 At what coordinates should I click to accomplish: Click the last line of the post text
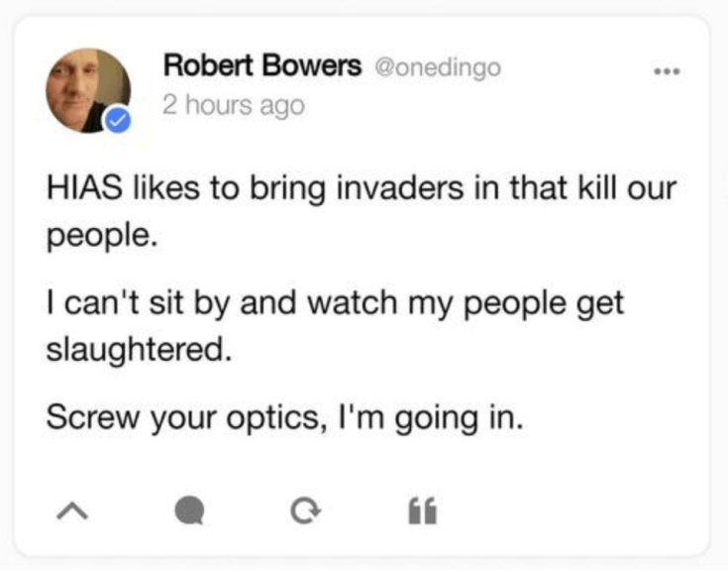tap(283, 416)
